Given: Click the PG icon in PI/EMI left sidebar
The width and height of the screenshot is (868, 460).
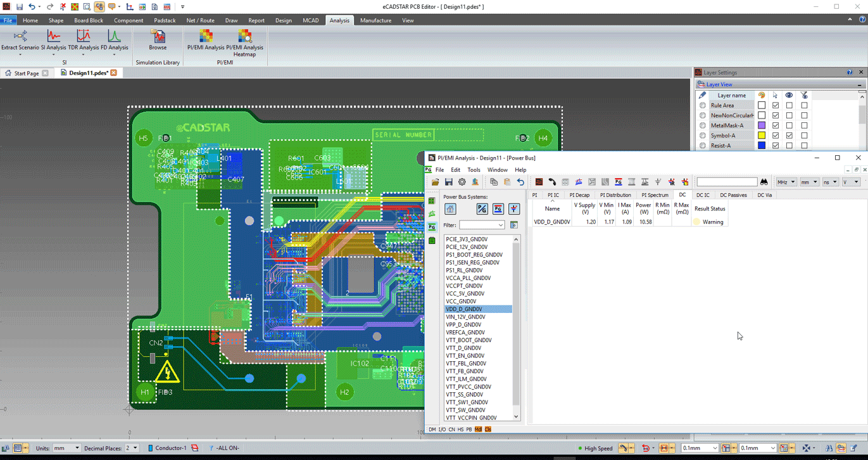Looking at the screenshot, I should point(432,227).
